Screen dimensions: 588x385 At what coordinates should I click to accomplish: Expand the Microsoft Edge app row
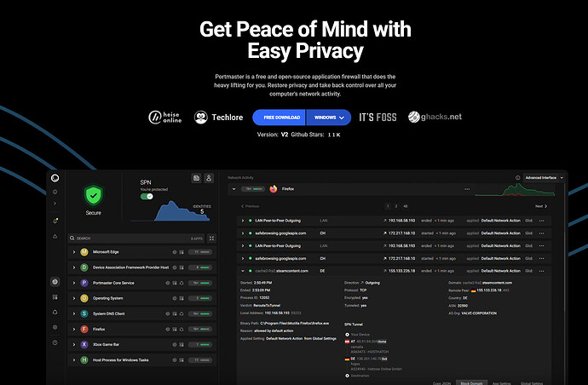(74, 252)
